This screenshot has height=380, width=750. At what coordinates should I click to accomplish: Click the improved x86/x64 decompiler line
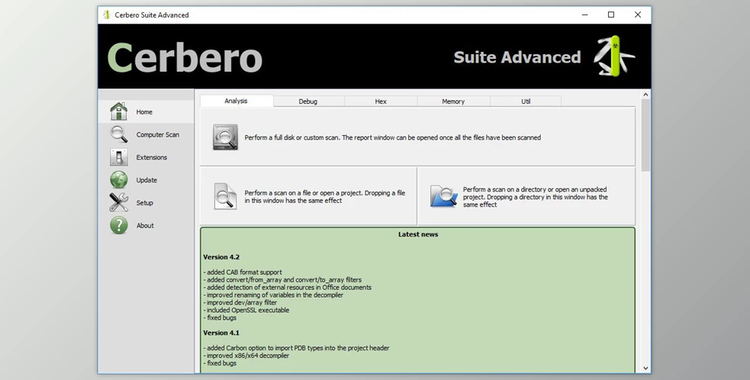point(246,356)
